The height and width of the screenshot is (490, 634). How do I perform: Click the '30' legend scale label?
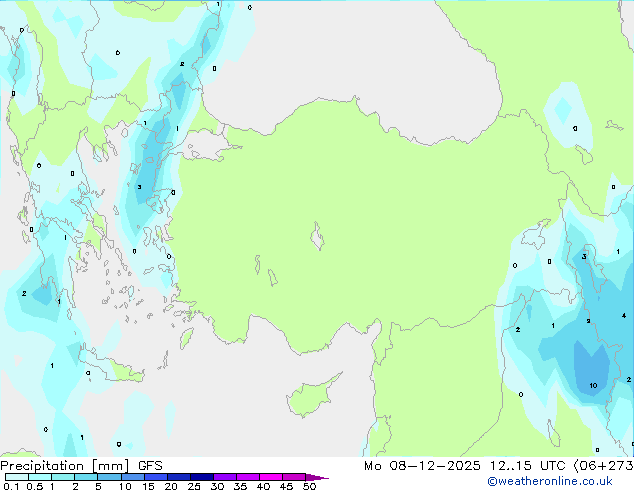(217, 486)
